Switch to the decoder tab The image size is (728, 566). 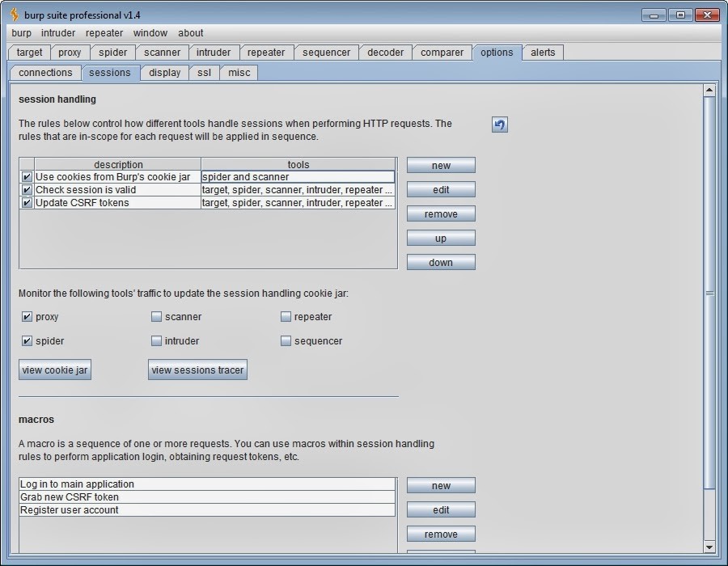click(385, 53)
